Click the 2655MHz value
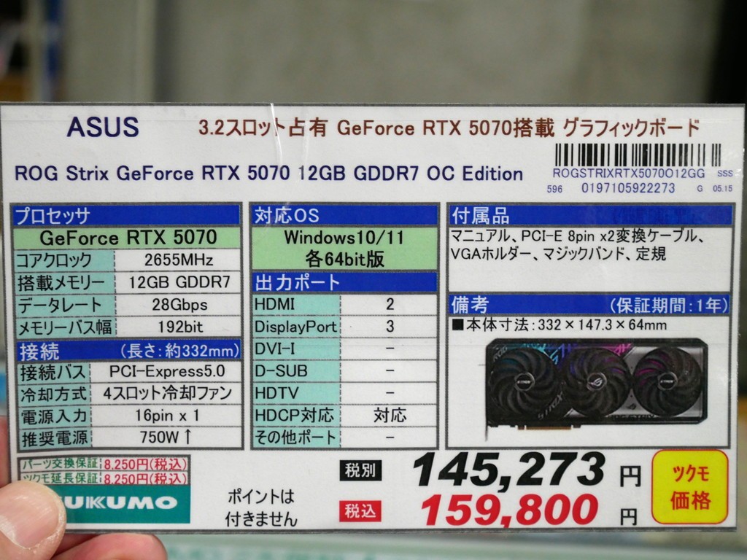Screen dimensions: 747x560 (x=179, y=260)
